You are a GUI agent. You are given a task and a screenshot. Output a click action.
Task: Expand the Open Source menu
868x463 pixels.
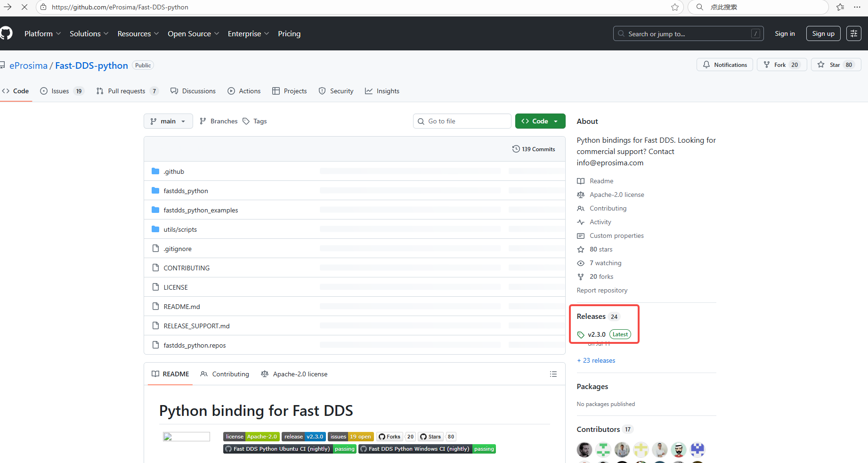point(193,33)
